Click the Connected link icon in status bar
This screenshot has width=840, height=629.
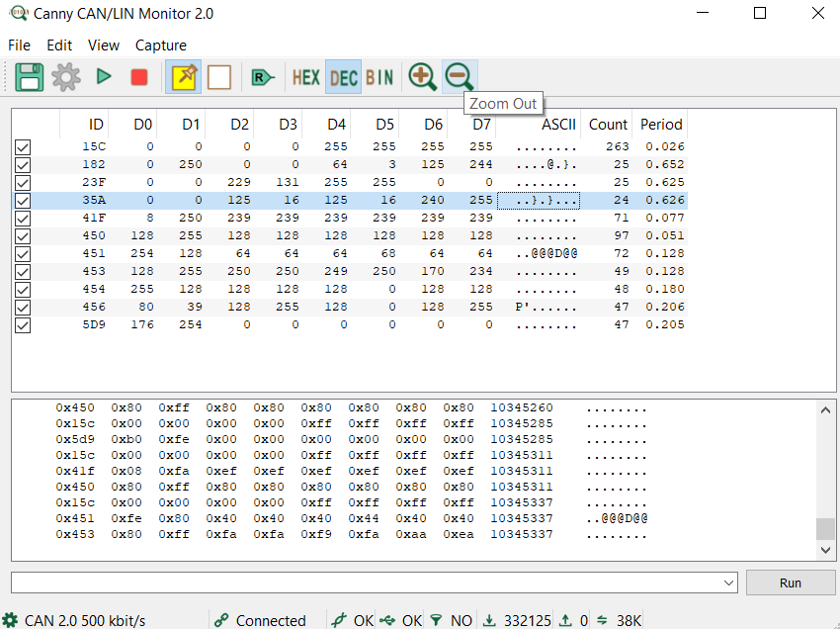click(221, 620)
